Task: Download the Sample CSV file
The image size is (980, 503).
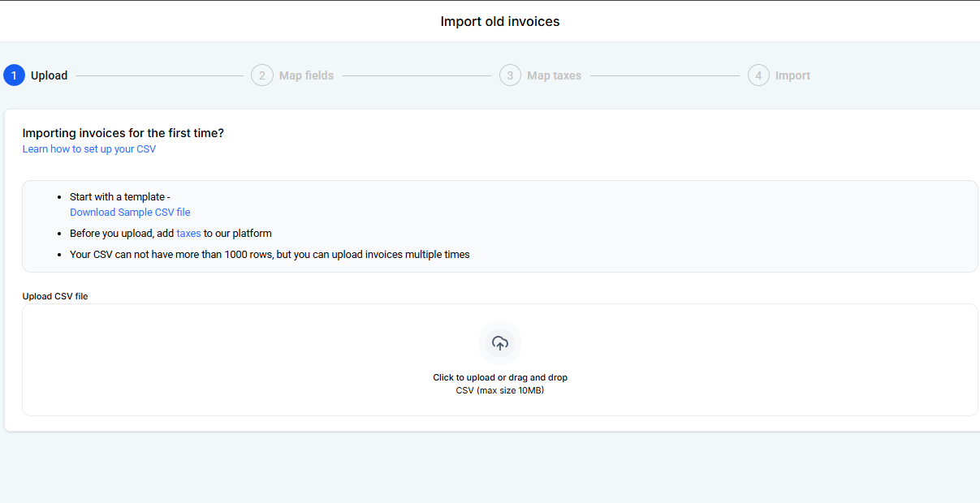Action: pyautogui.click(x=130, y=213)
